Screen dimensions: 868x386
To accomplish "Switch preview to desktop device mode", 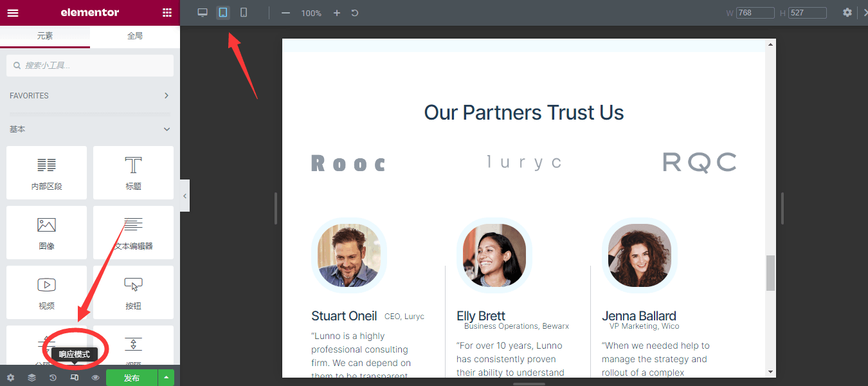I will tap(203, 13).
